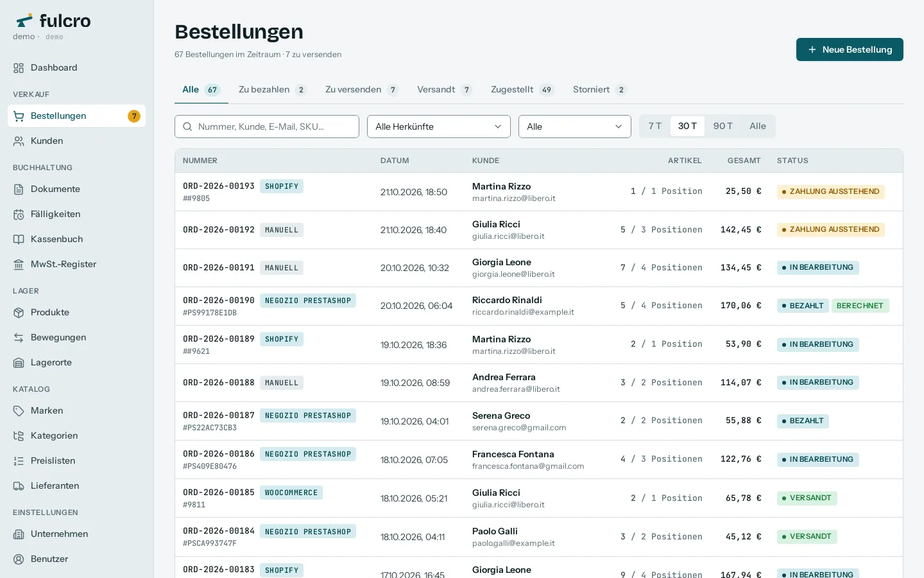Click the total 142,45 € cell
This screenshot has height=578, width=924.
[x=740, y=230]
